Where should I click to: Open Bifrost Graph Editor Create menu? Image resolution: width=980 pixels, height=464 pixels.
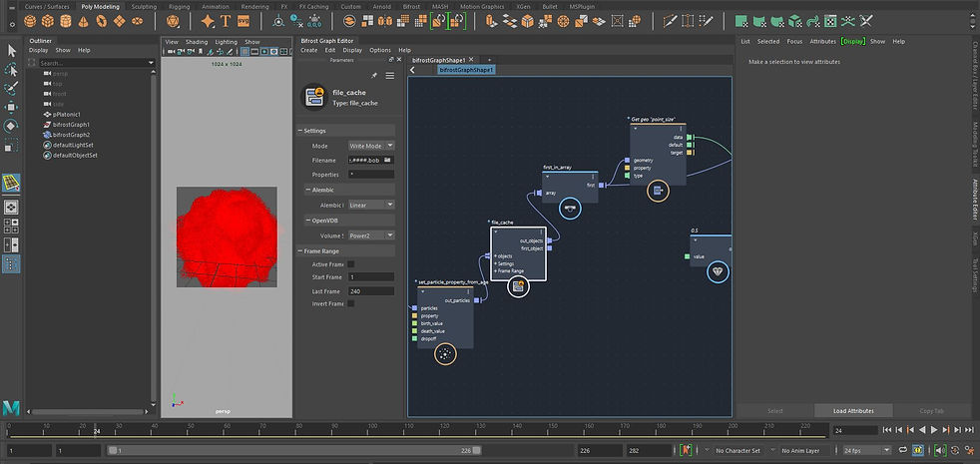click(x=308, y=50)
